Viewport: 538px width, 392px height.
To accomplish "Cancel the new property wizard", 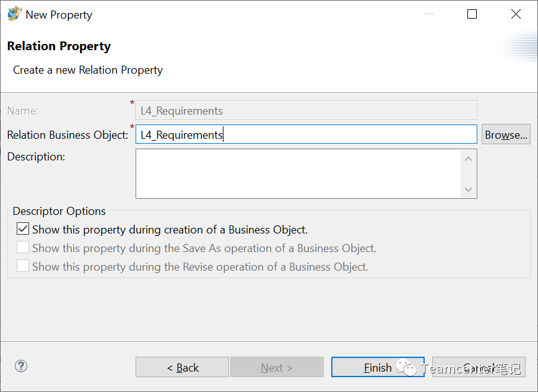I will [479, 367].
